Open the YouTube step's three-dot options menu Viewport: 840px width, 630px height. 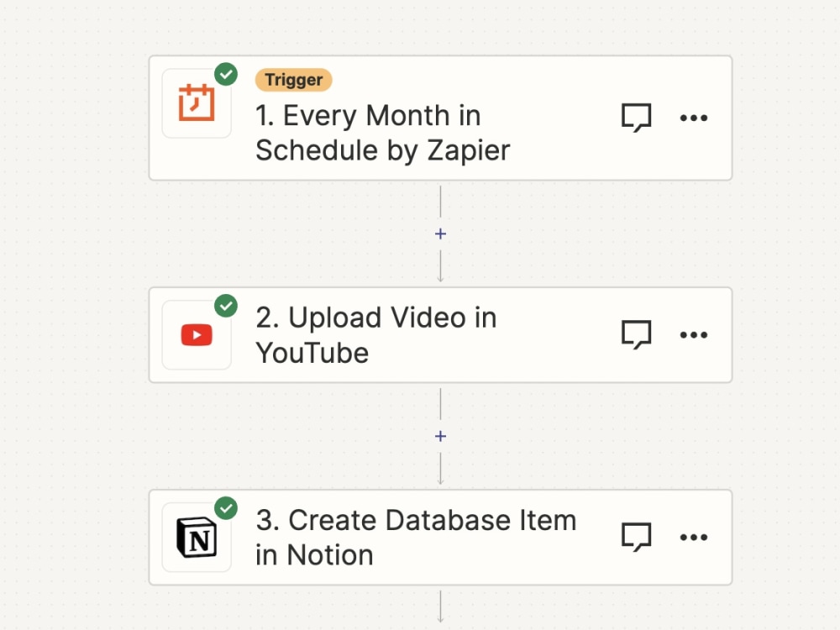coord(694,334)
